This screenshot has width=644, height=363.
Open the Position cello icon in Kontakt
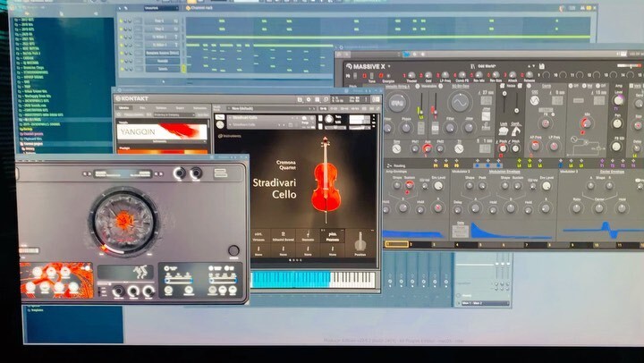click(360, 242)
